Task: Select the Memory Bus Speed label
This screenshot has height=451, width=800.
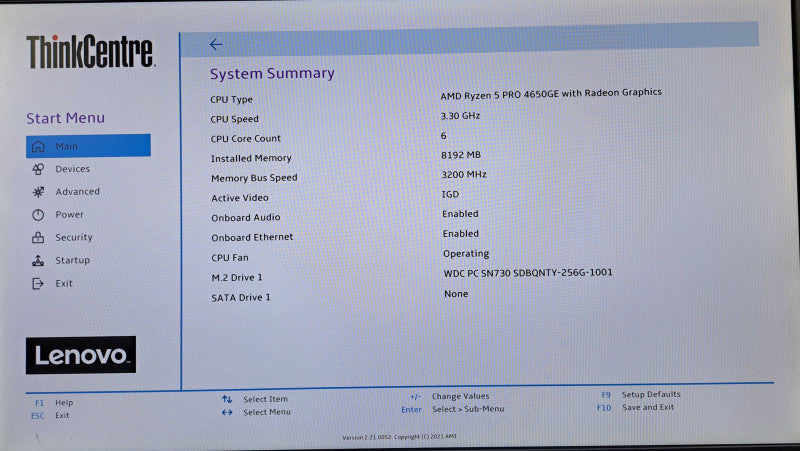Action: pos(254,178)
